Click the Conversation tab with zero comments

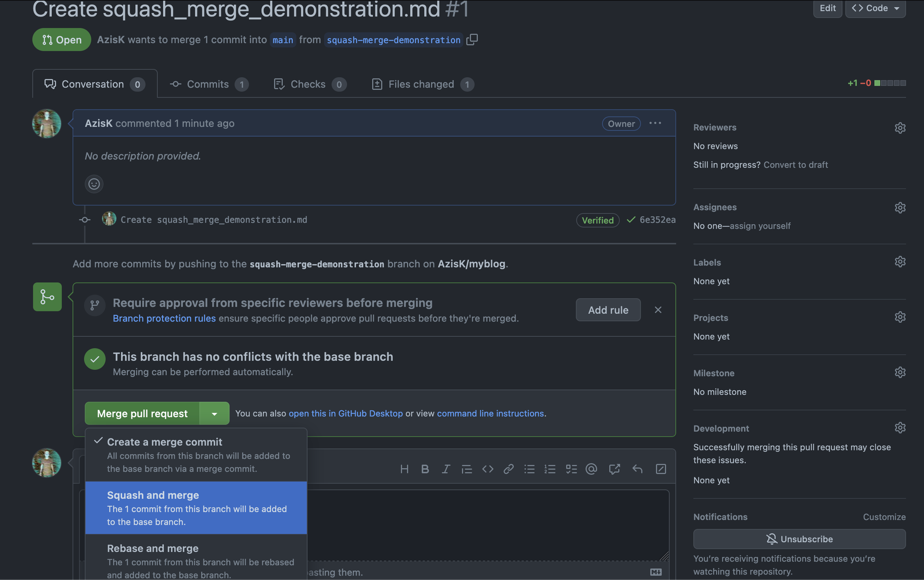[93, 83]
